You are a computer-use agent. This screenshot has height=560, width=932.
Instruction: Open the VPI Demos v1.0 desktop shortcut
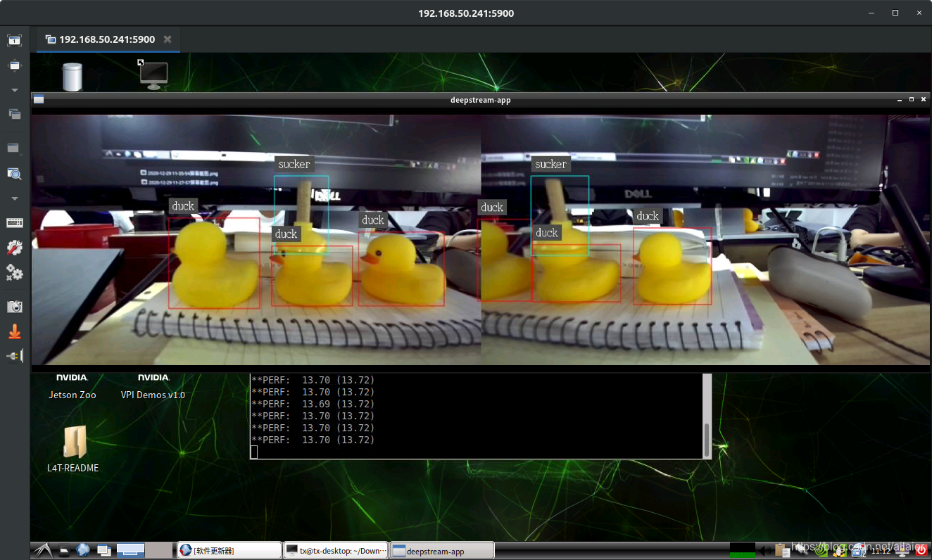point(153,387)
